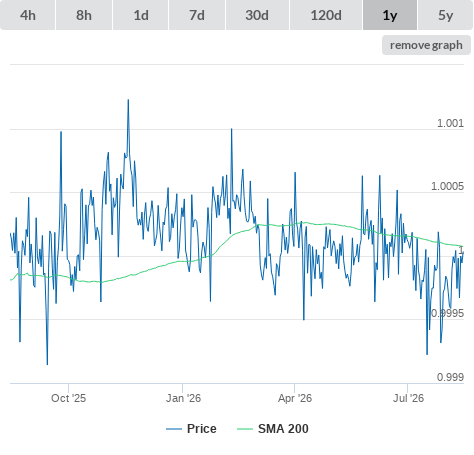This screenshot has height=455, width=474.
Task: Click the 1.0005 y-axis gridline label
Action: [447, 186]
